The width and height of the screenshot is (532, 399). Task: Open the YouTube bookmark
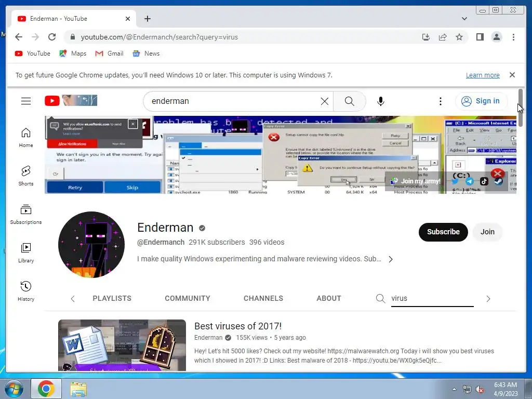tap(33, 54)
